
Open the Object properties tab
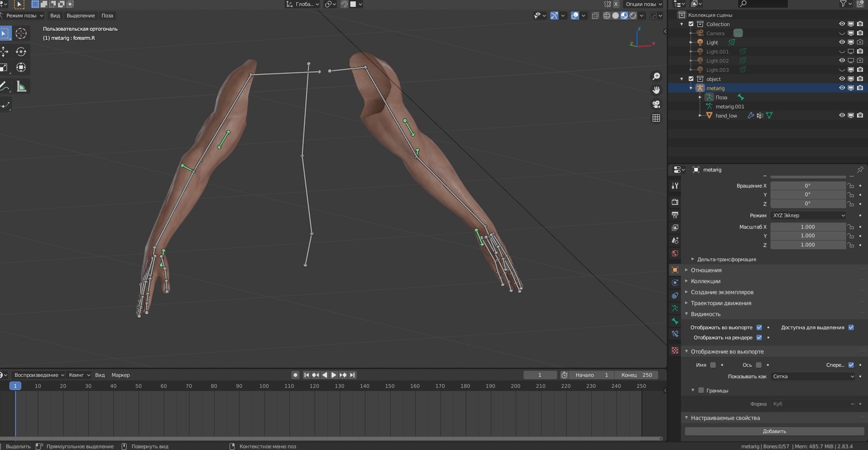tap(675, 270)
